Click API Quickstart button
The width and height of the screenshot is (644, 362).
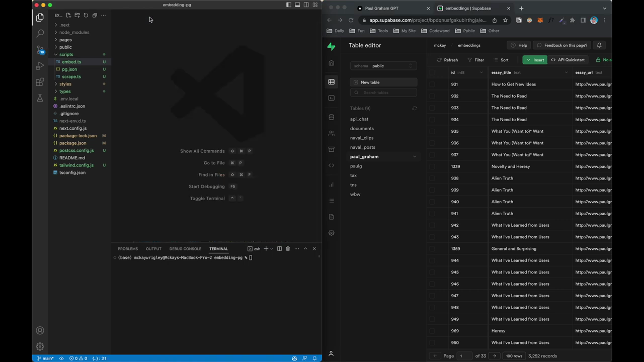click(568, 60)
